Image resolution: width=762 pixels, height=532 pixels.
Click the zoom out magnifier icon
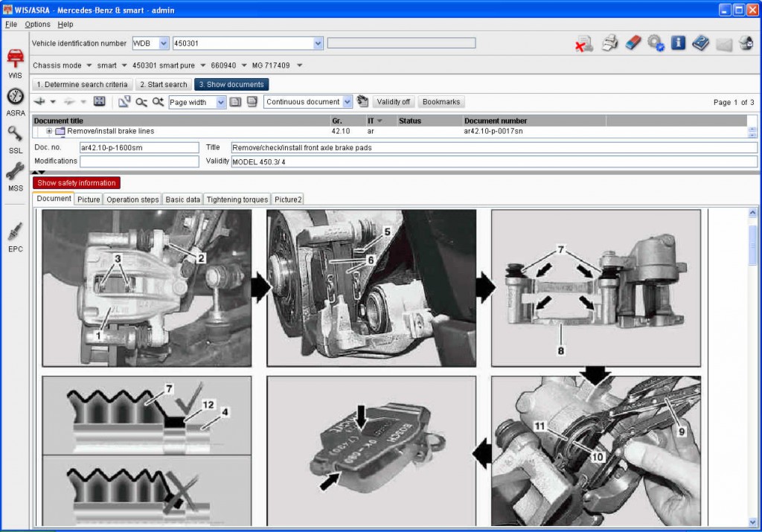[x=141, y=102]
